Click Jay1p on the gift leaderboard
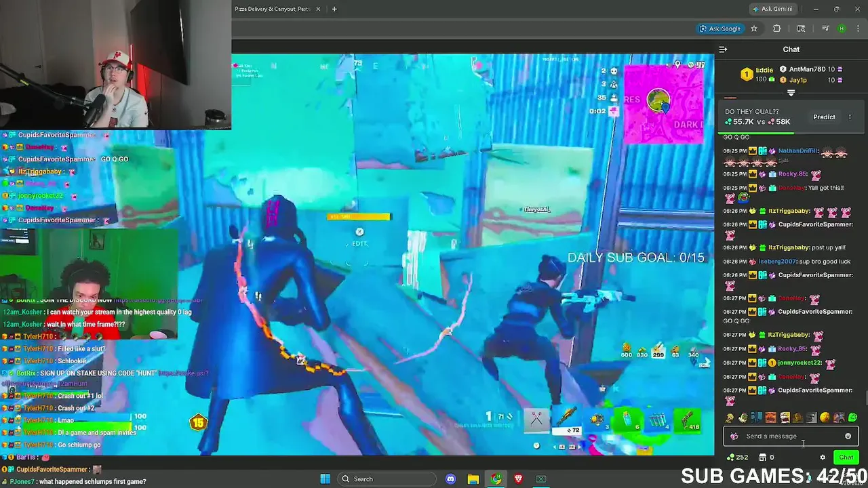 pos(798,80)
